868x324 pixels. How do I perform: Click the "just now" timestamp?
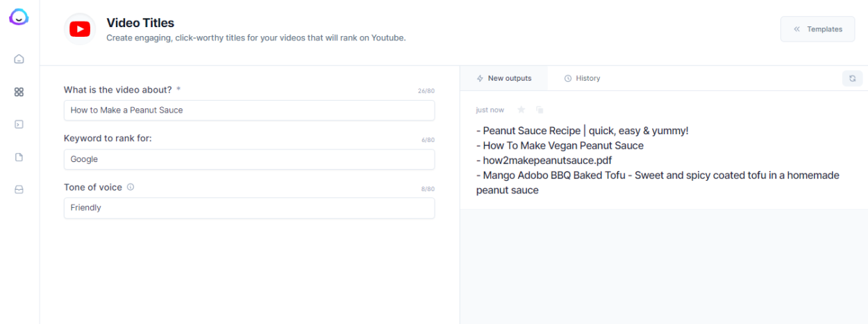click(x=490, y=110)
